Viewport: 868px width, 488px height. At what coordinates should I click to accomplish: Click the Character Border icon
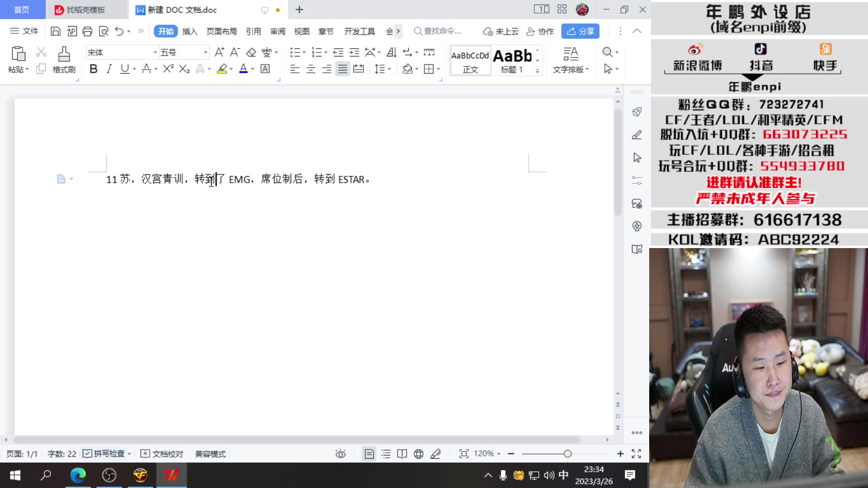click(265, 69)
